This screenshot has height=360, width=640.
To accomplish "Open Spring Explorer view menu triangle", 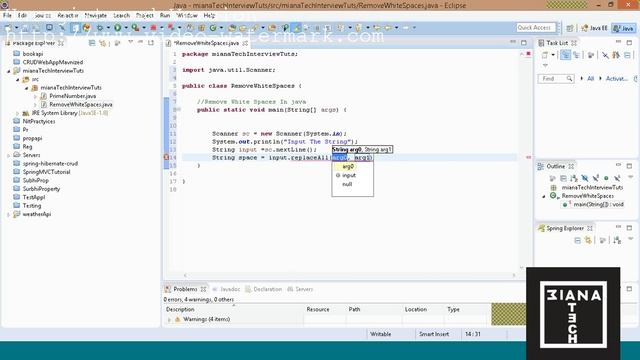I will 631,239.
